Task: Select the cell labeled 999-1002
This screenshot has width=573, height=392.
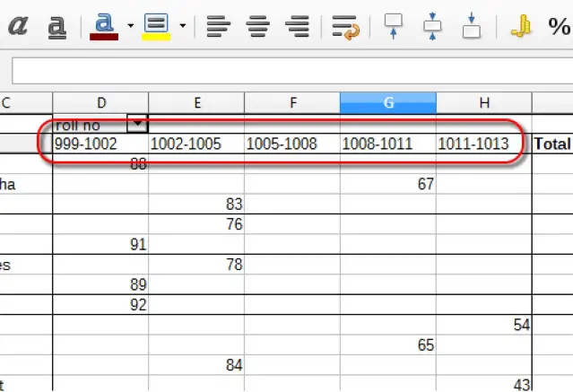Action: tap(100, 144)
